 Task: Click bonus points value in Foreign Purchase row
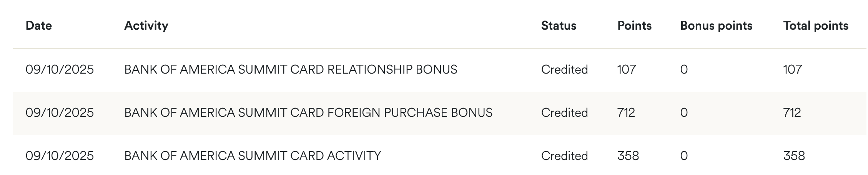coord(684,113)
